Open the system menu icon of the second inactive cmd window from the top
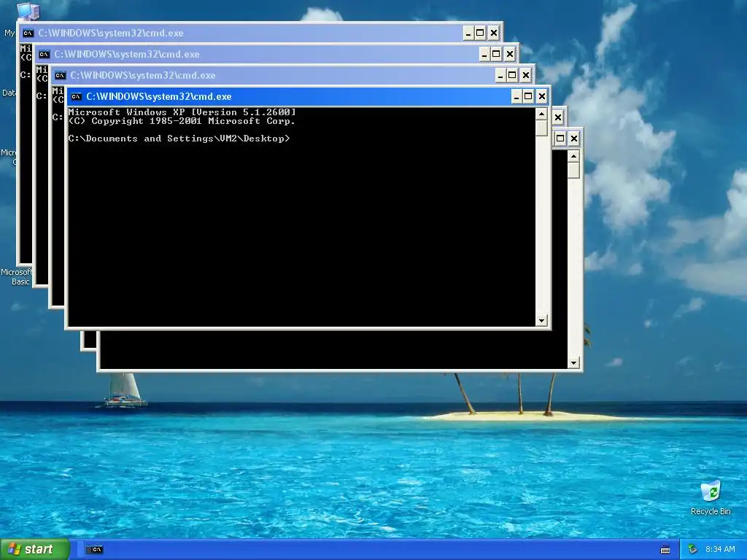Viewport: 747px width, 560px height. [x=44, y=54]
